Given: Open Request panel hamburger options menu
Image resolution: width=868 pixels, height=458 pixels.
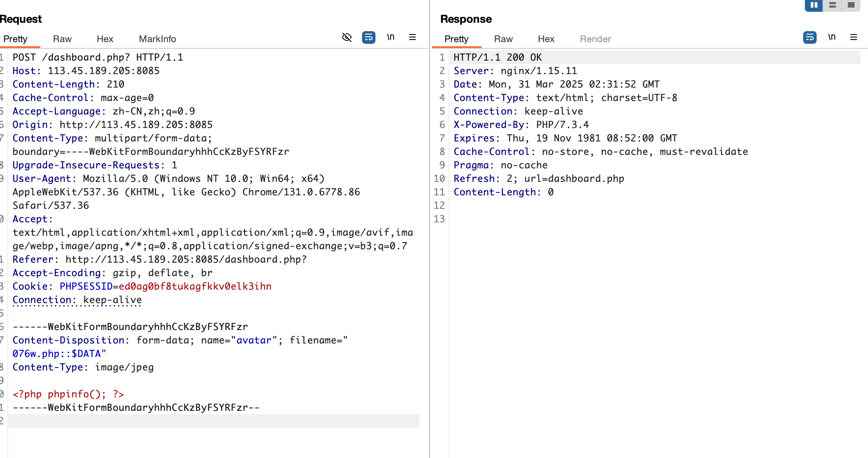Looking at the screenshot, I should click(413, 37).
